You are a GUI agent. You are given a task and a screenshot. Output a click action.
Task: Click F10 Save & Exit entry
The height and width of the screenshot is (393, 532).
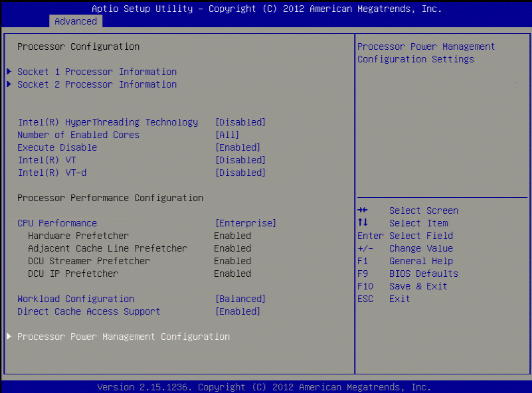(x=402, y=286)
